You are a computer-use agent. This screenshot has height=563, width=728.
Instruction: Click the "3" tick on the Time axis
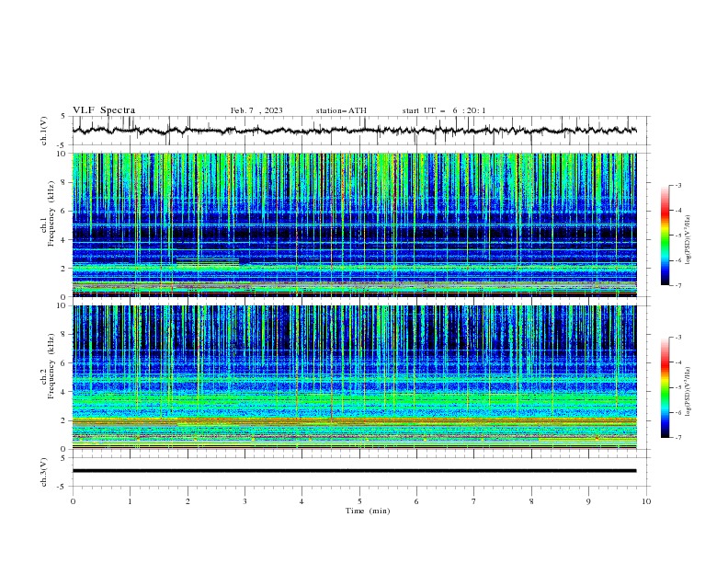[245, 501]
